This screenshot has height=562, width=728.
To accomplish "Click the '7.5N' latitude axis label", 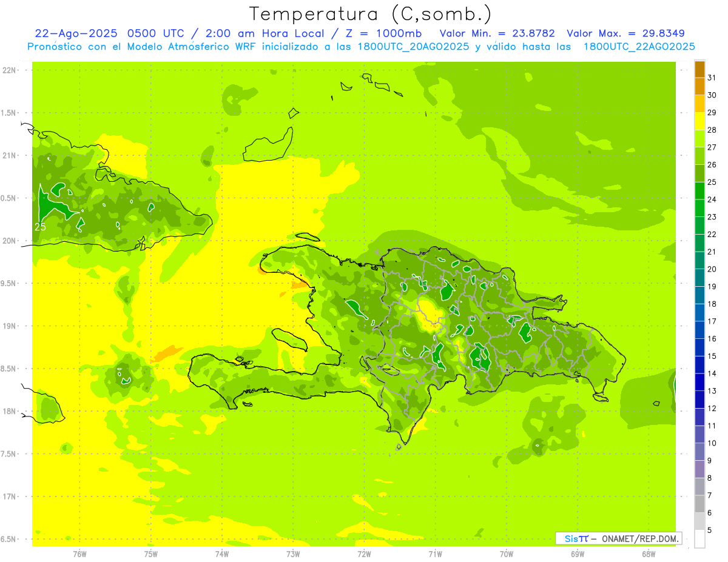I will click(x=9, y=453).
